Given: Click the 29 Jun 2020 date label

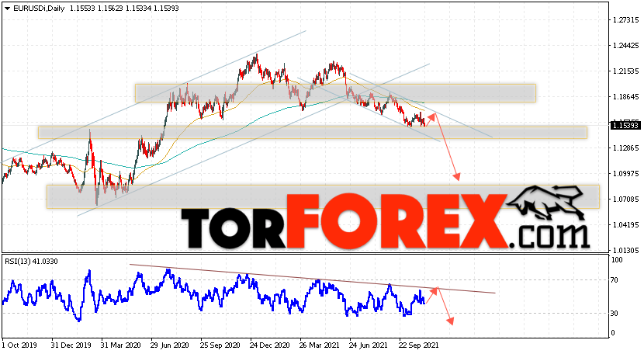Looking at the screenshot, I should (170, 345).
